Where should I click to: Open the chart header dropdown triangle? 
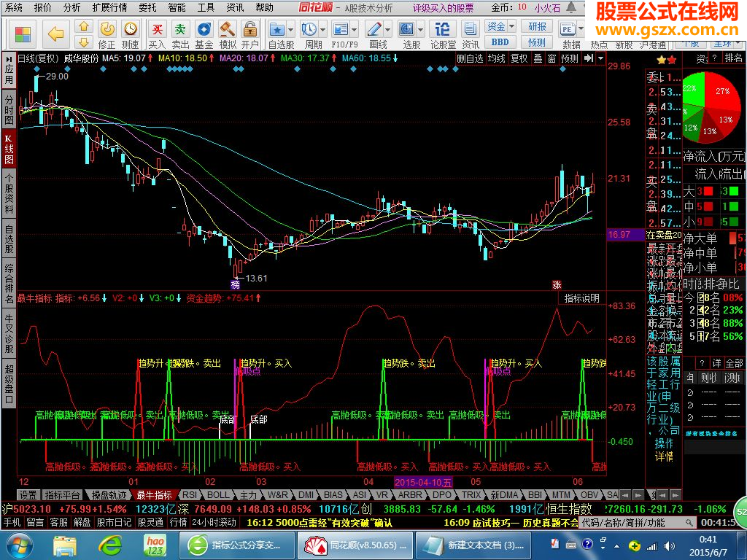coord(601,58)
